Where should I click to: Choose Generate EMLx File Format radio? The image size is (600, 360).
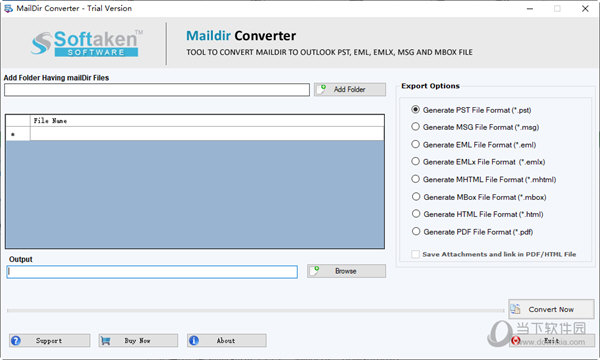click(x=416, y=161)
